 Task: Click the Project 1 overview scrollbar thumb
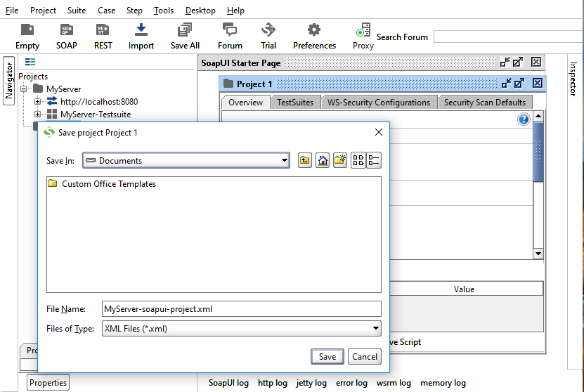tap(538, 152)
